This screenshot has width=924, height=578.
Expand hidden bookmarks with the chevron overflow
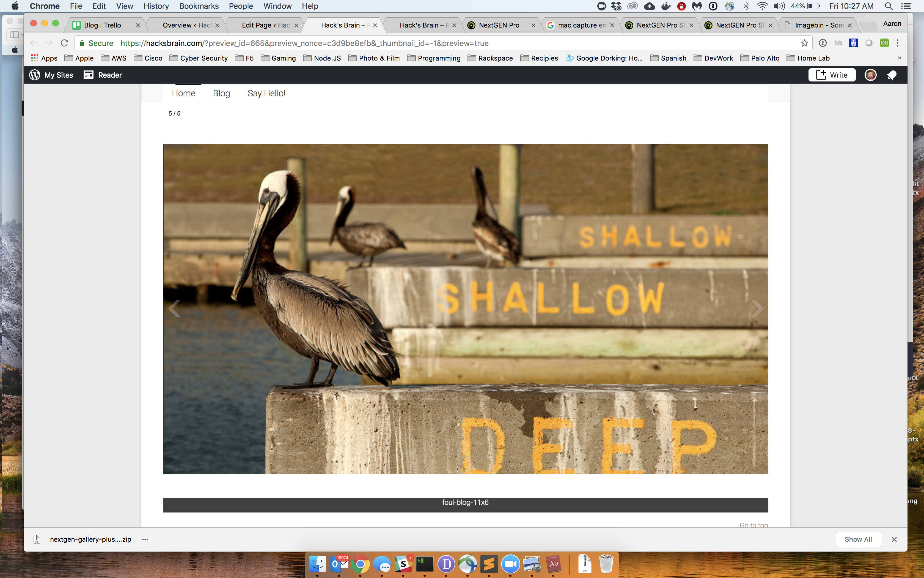(899, 58)
